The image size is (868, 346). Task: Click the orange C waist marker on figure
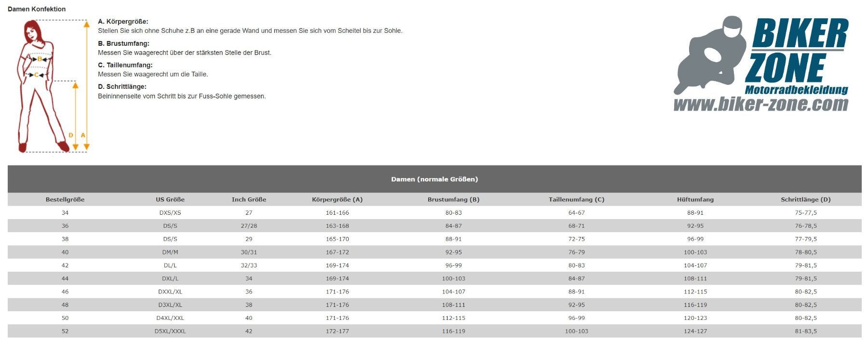click(36, 75)
